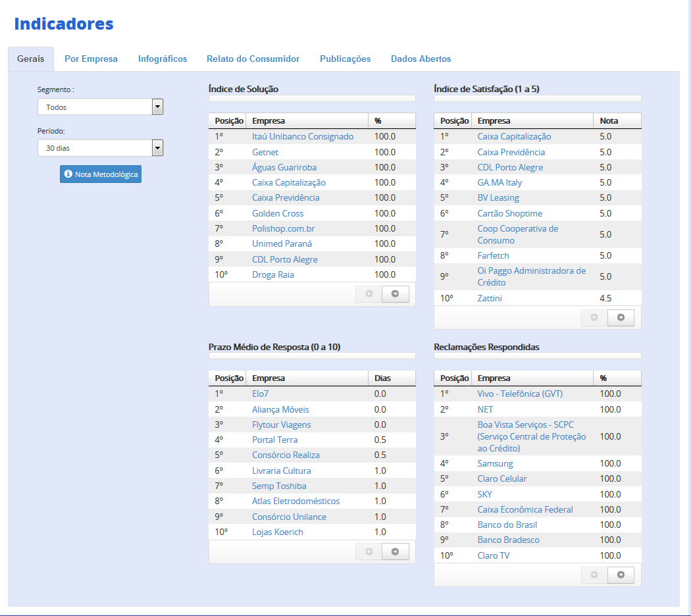Switch to the Por Empresa tab
691x616 pixels.
[91, 59]
